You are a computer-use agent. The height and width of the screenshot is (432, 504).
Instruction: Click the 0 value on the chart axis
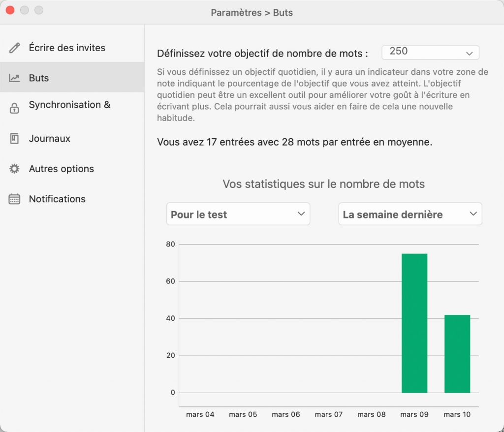[x=173, y=393]
